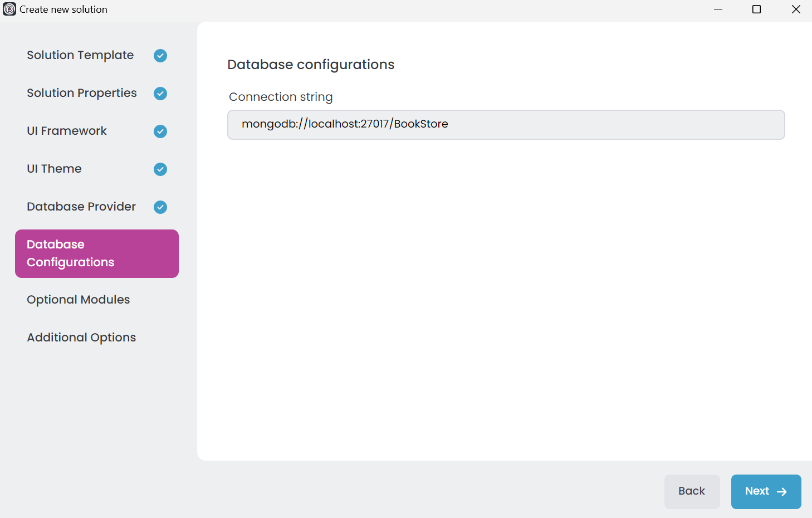Open the Additional Options step
The width and height of the screenshot is (812, 518).
[x=81, y=338]
